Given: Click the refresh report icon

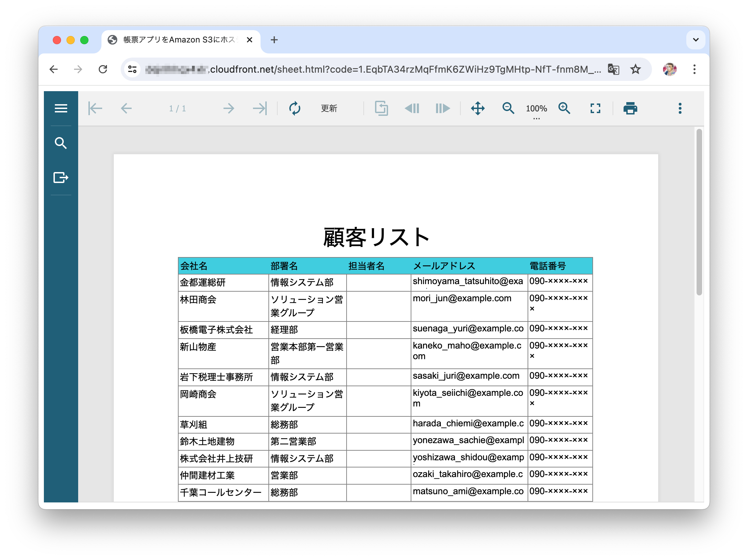Looking at the screenshot, I should pos(294,109).
